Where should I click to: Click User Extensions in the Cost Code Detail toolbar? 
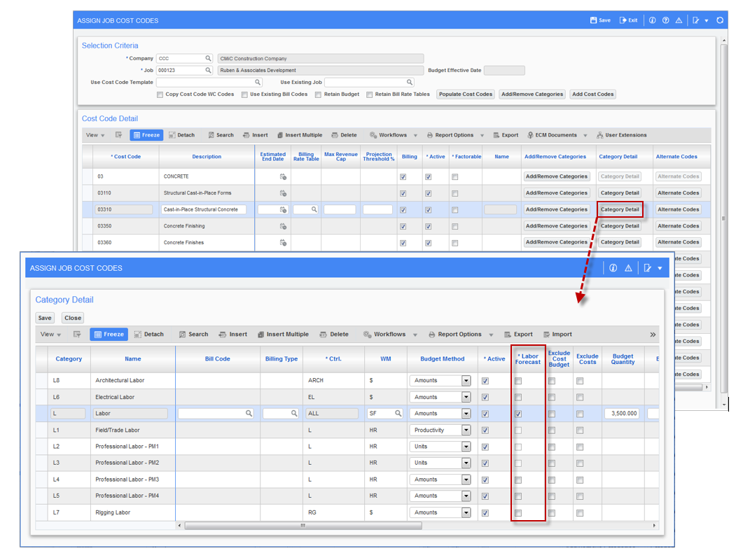(x=621, y=135)
